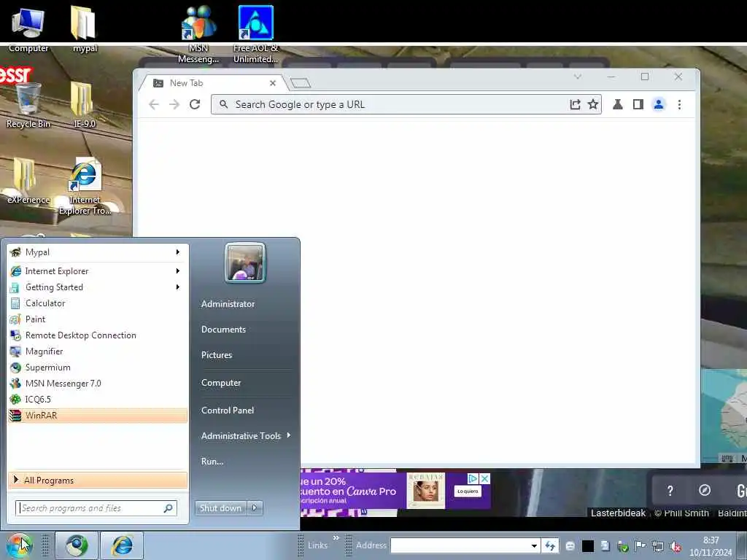
Task: Open Internet Explorer taskbar button
Action: pos(122,545)
